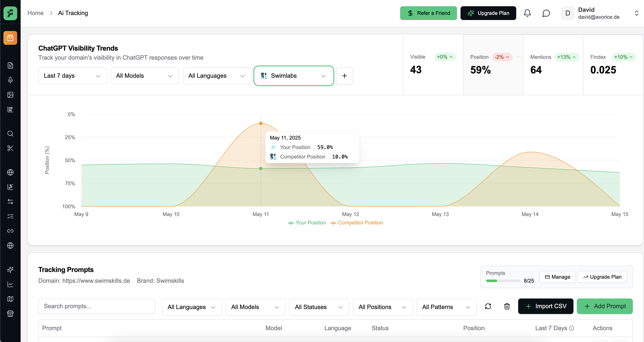
Task: Expand the All Statuses filter dropdown
Action: 319,307
